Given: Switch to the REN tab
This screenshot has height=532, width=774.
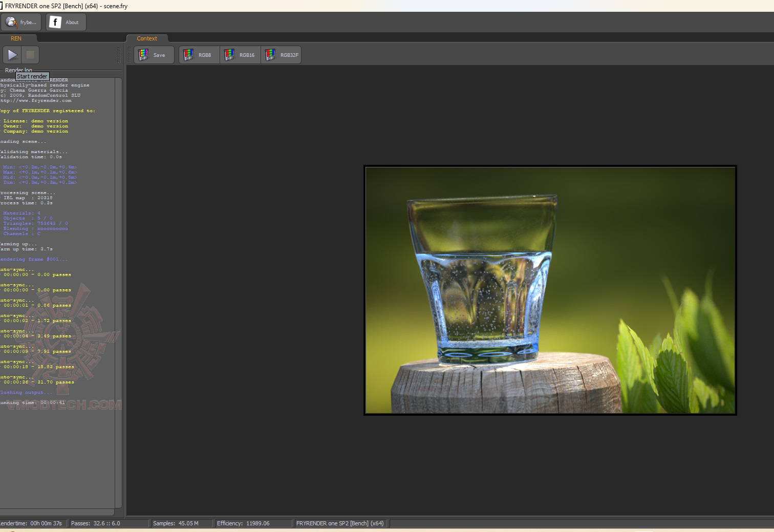Looking at the screenshot, I should 16,38.
